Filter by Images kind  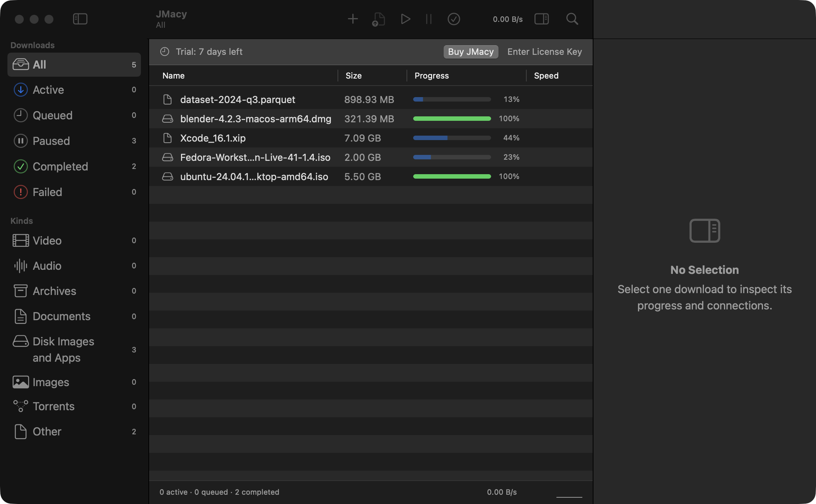tap(74, 382)
